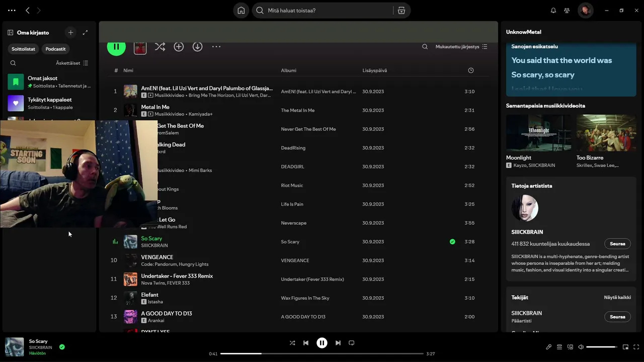Create a new playlist with plus icon
Viewport: 644px width, 362px height.
click(70, 32)
